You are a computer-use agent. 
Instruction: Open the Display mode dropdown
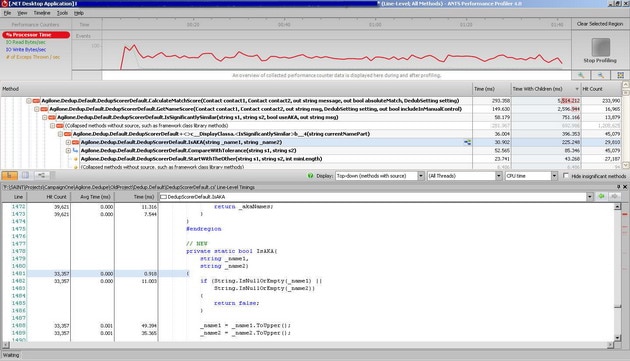421,176
